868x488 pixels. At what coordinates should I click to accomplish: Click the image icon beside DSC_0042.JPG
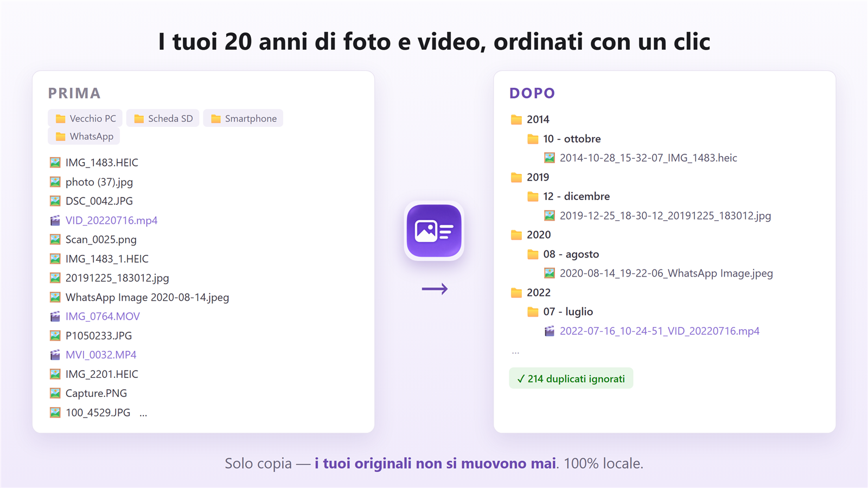[55, 201]
